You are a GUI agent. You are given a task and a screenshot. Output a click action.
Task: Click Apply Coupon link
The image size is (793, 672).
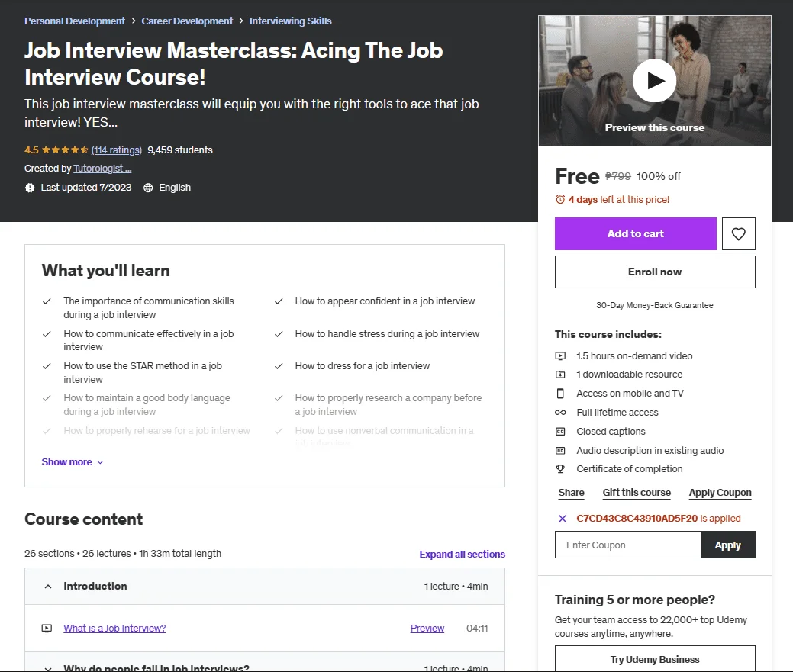tap(720, 493)
